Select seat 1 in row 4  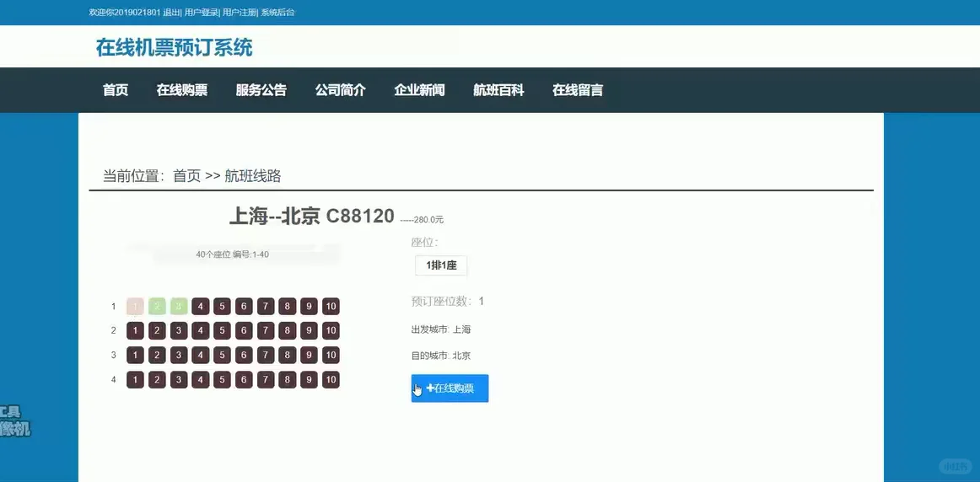(x=135, y=379)
